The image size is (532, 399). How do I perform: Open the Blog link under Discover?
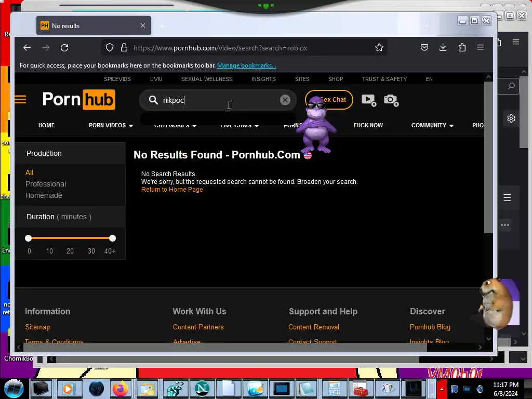430,327
